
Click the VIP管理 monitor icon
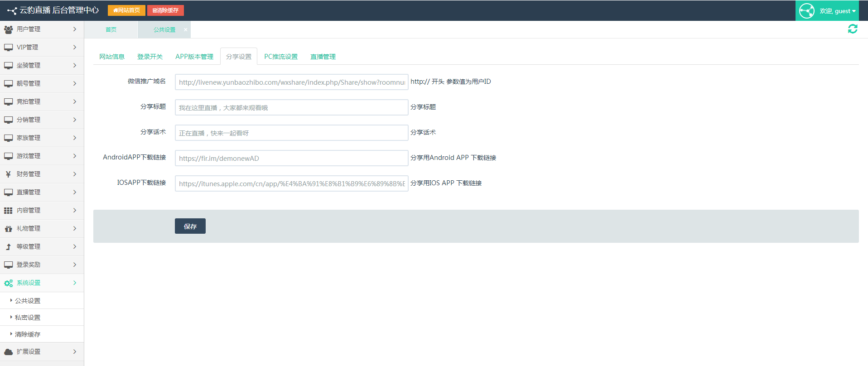8,48
